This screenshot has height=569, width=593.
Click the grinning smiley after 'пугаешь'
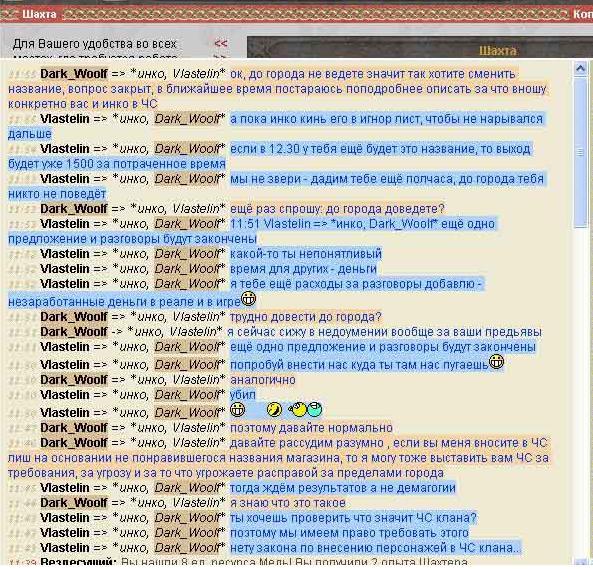(x=496, y=362)
